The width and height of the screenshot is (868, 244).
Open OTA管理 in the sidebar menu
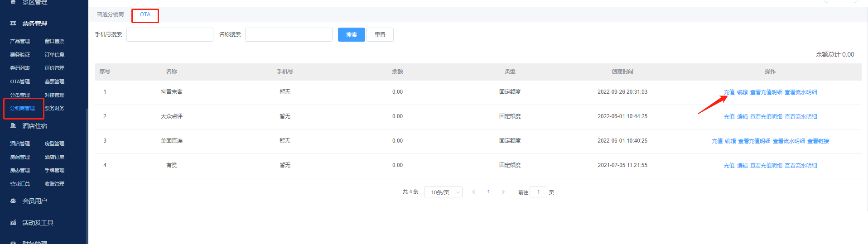[20, 82]
